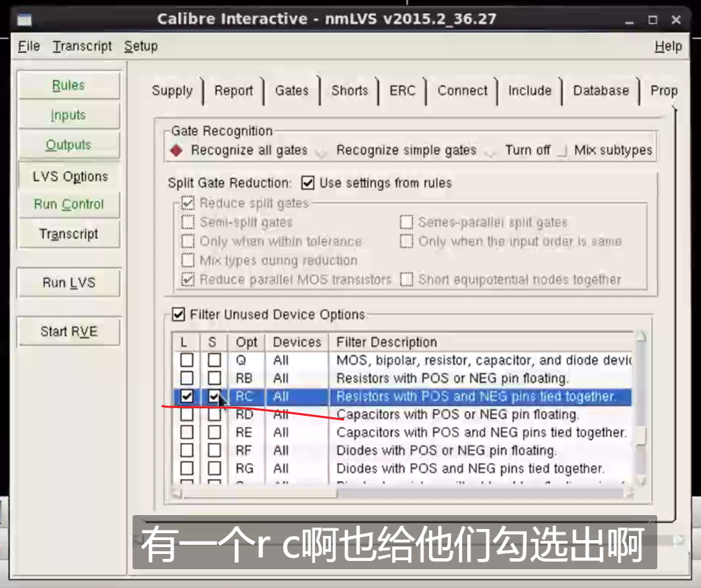
Task: Click the Reduce split gates checkbox
Action: (x=188, y=203)
